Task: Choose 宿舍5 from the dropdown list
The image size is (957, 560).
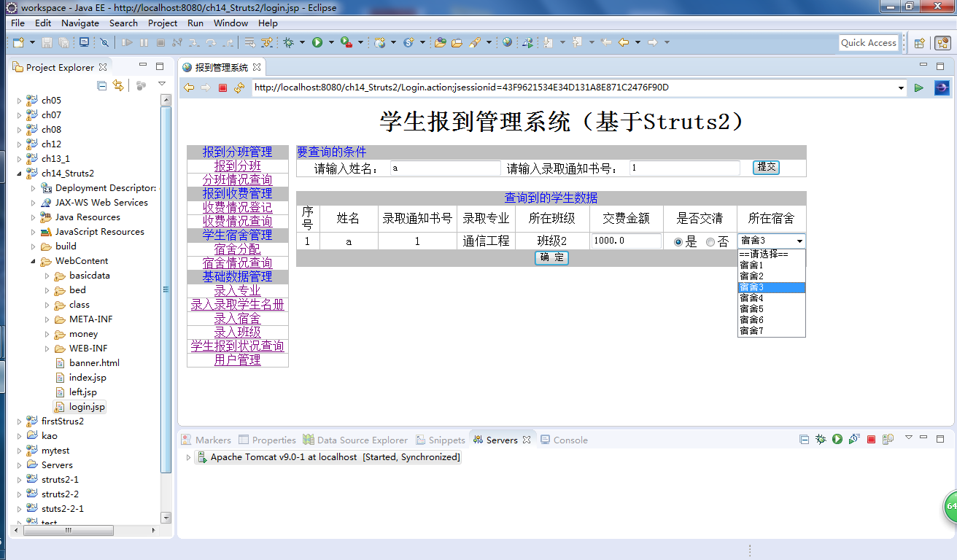Action: click(x=772, y=309)
